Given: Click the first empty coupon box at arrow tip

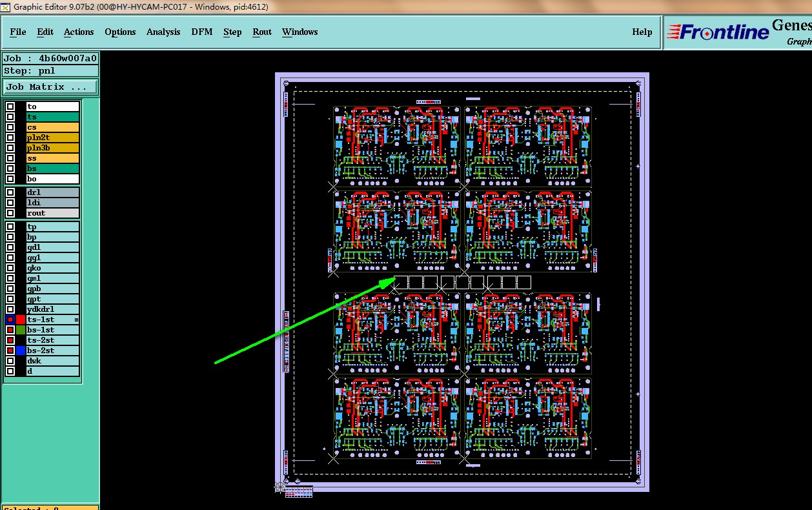Looking at the screenshot, I should click(401, 282).
